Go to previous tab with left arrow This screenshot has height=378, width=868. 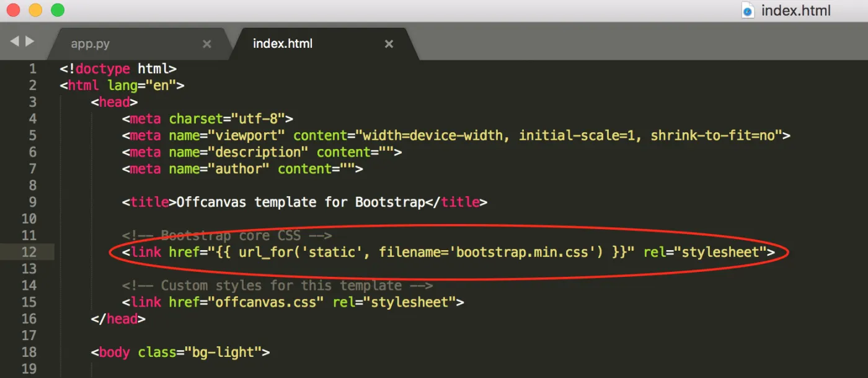point(14,42)
